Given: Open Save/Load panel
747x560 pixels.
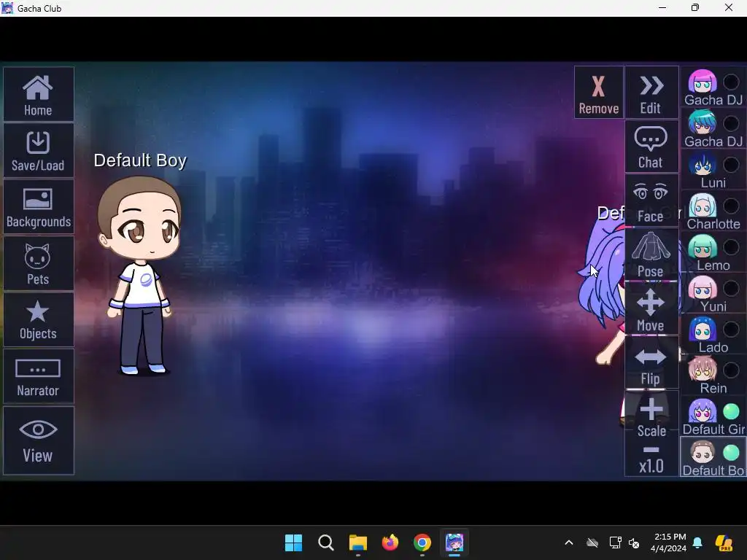Looking at the screenshot, I should [38, 150].
